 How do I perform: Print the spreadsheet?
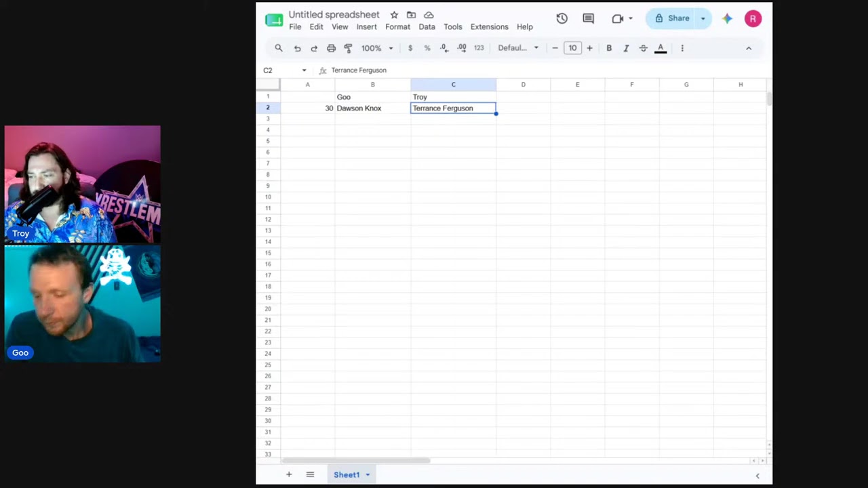point(331,48)
